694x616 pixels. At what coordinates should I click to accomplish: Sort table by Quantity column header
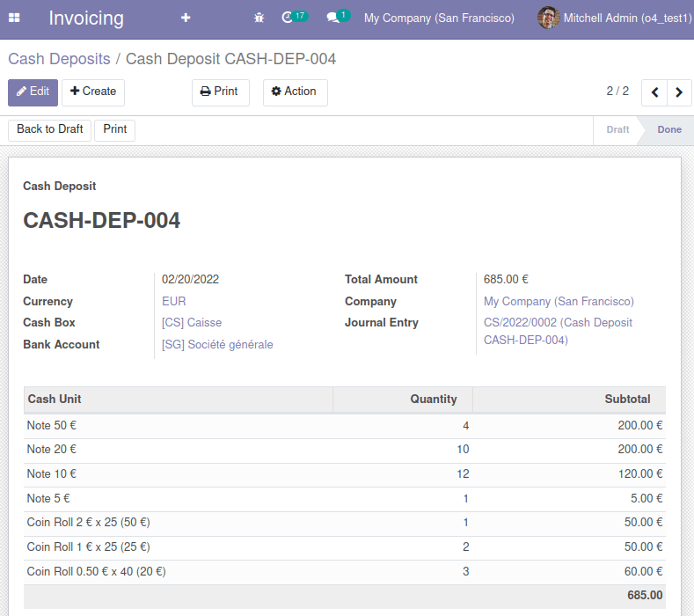tap(433, 400)
